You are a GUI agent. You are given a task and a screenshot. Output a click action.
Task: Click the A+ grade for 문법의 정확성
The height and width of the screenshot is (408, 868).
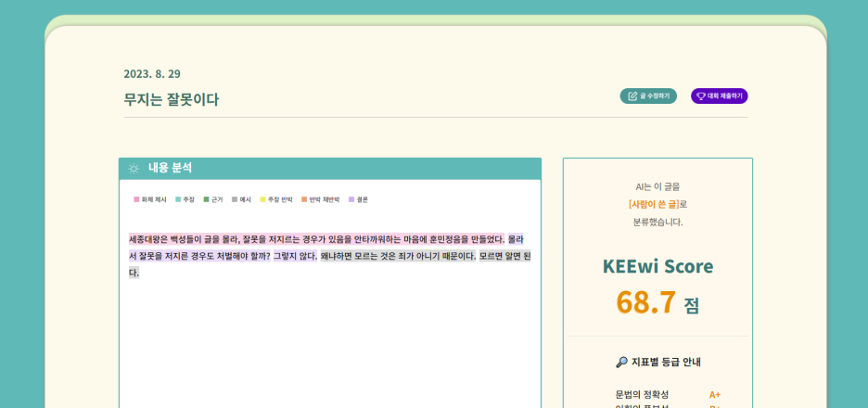click(x=715, y=395)
